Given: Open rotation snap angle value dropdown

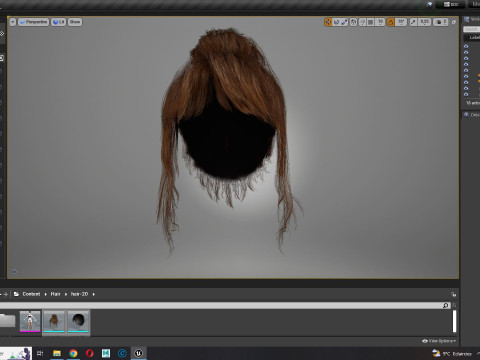Looking at the screenshot, I should pos(401,22).
